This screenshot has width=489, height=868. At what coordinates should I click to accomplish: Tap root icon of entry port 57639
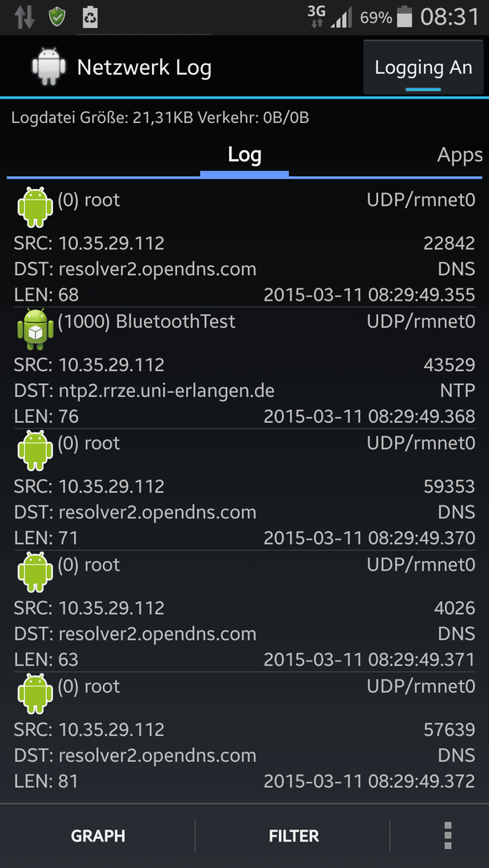[35, 694]
